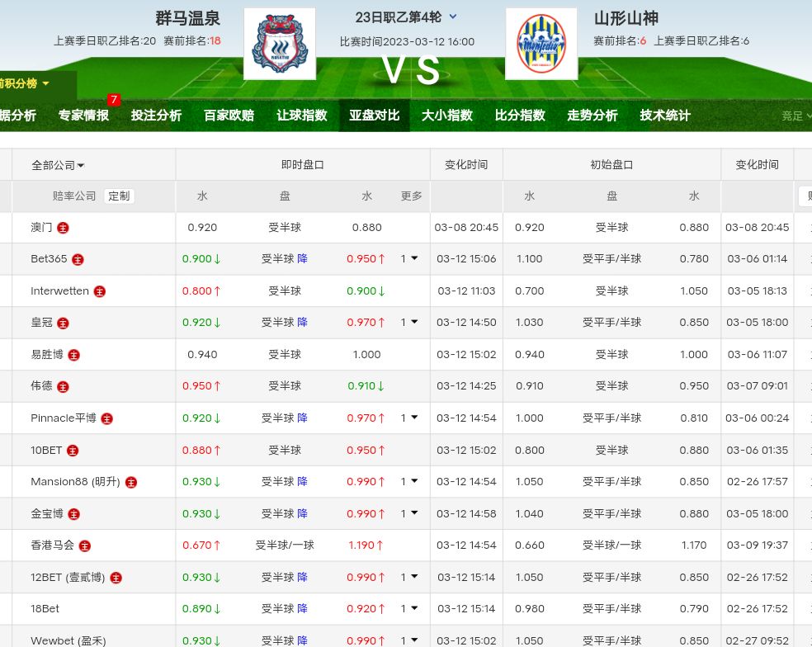Switch to the 大小指数 tab
The image size is (812, 647).
click(447, 116)
